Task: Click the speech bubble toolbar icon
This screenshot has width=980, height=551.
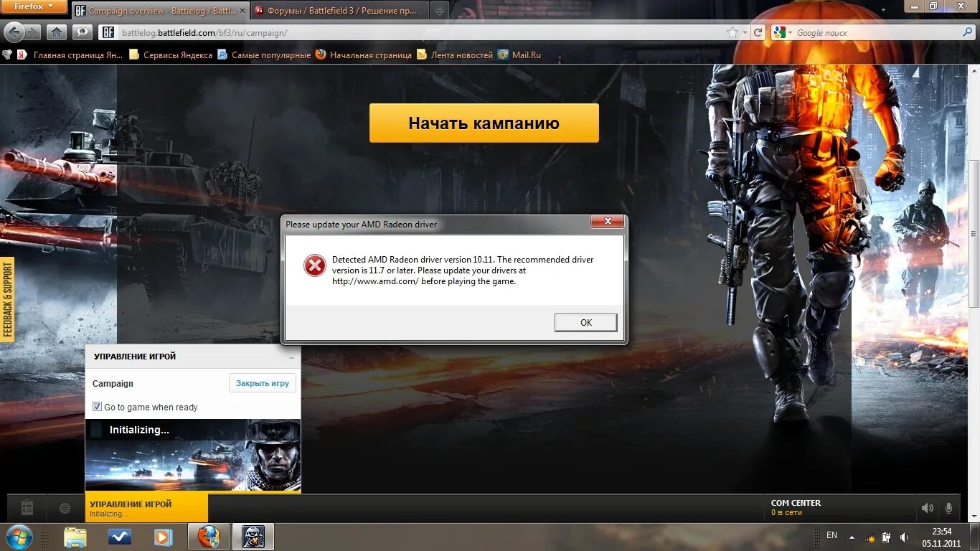Action: click(83, 32)
